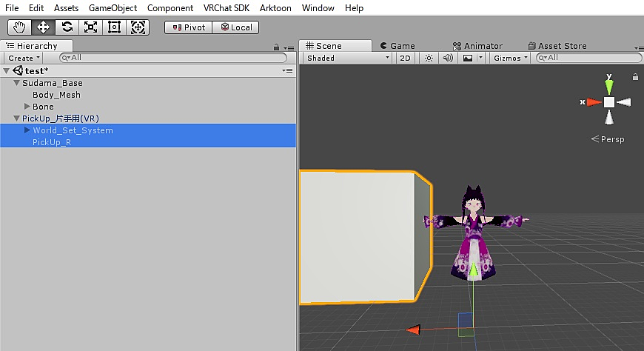Open the Shaded draw mode dropdown
This screenshot has width=644, height=351.
click(x=347, y=58)
